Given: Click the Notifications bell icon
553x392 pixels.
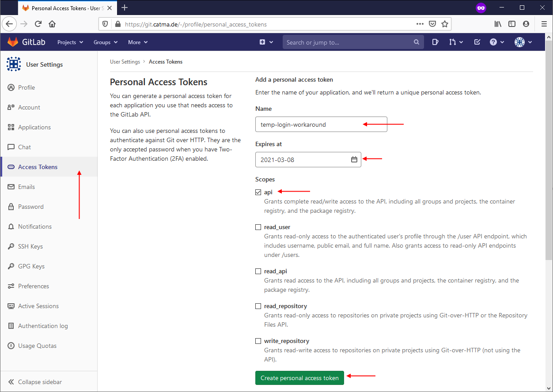Looking at the screenshot, I should [x=11, y=226].
